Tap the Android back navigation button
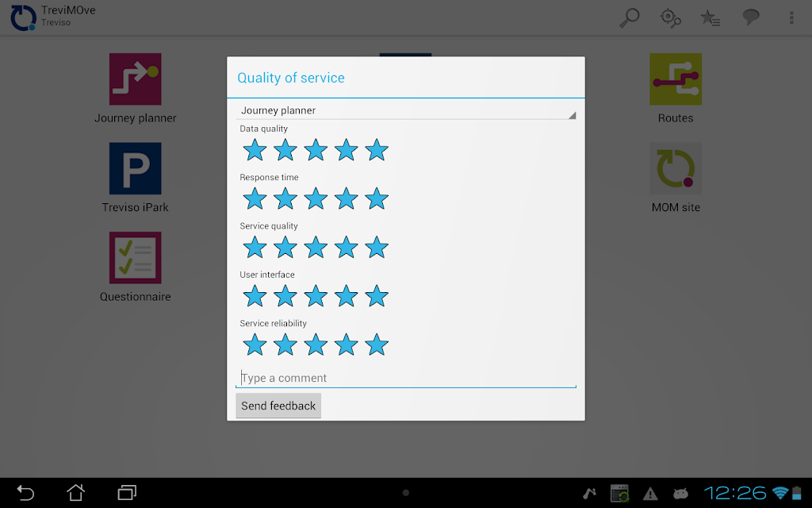 [x=25, y=492]
